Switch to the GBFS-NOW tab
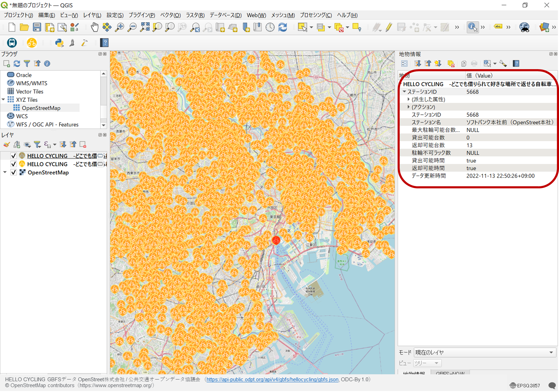 coord(450,373)
